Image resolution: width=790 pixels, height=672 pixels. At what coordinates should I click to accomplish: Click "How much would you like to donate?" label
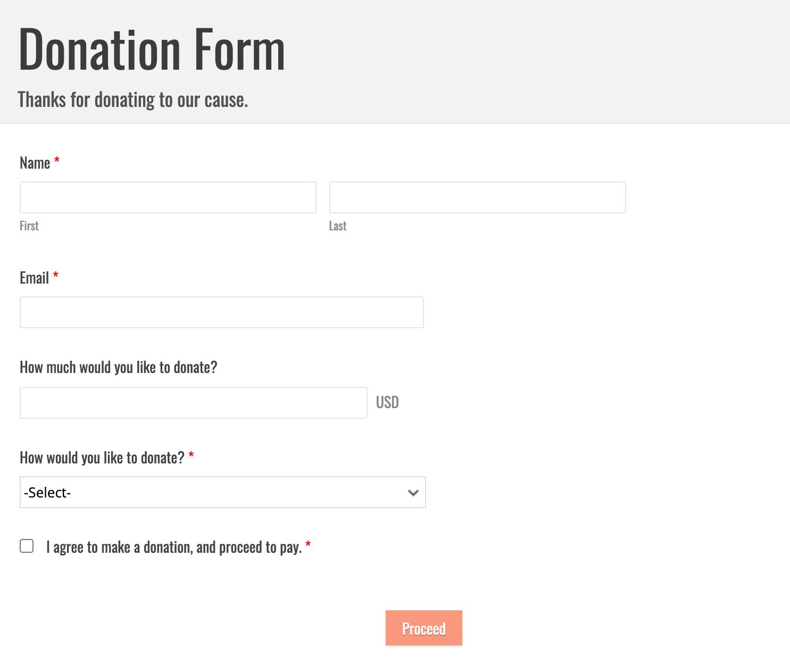point(119,367)
